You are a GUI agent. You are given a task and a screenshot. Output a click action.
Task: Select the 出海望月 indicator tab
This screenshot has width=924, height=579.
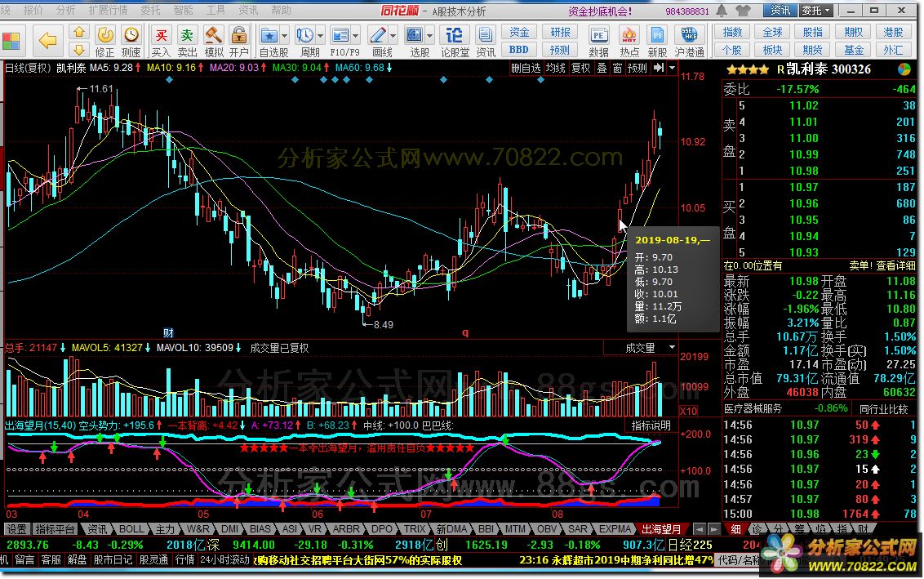pyautogui.click(x=661, y=529)
